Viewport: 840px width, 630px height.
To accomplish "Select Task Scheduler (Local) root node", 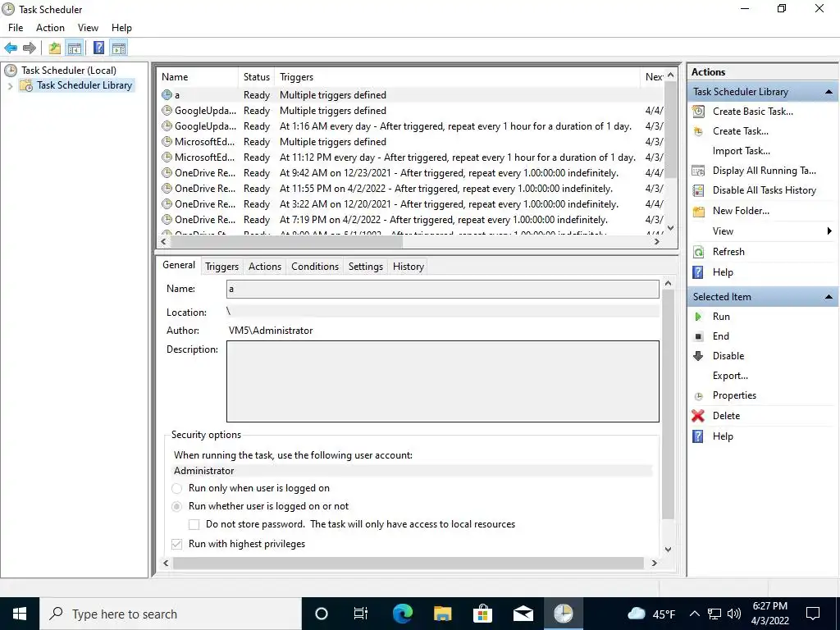I will click(69, 71).
